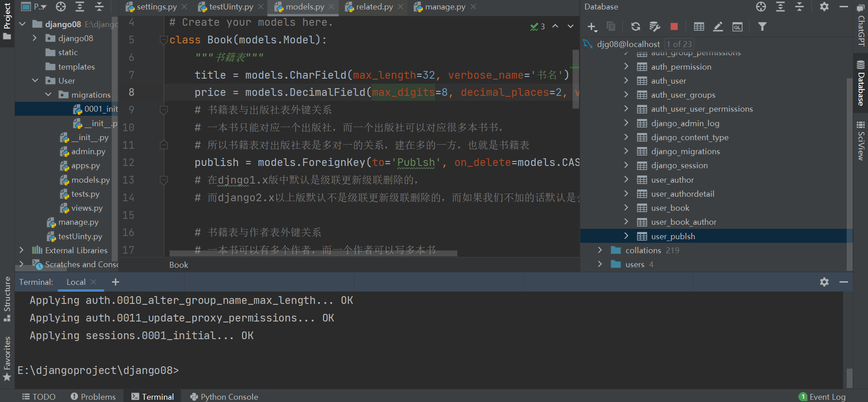Click the Filter funnel icon in Database toolbar
Screen dimensions: 868x402
click(x=762, y=27)
